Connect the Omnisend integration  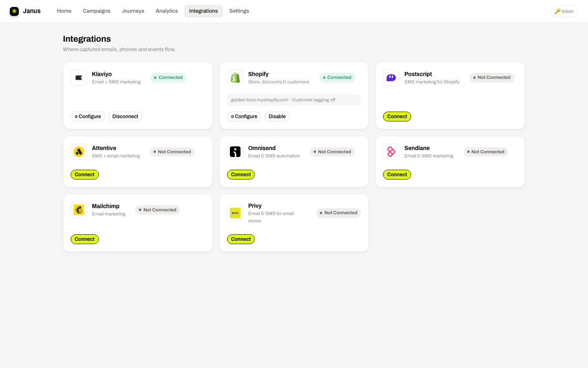[241, 175]
